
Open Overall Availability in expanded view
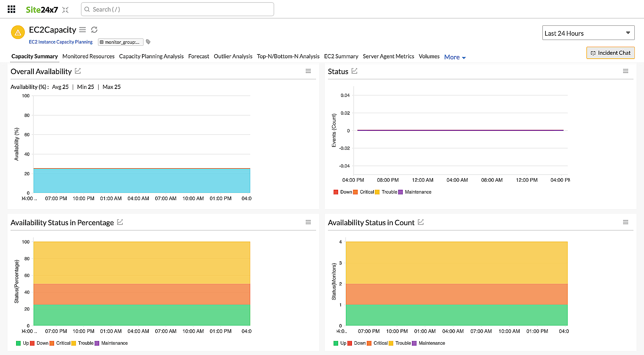[78, 71]
